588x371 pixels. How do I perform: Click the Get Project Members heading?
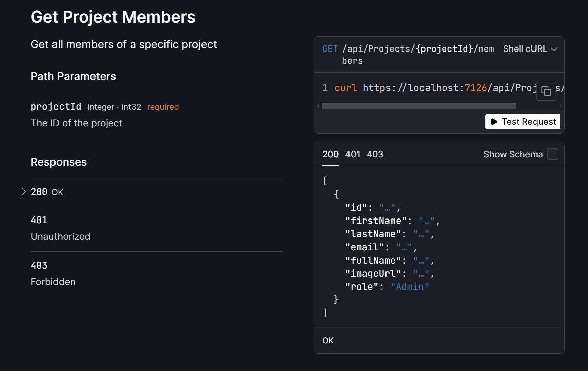[x=113, y=17]
